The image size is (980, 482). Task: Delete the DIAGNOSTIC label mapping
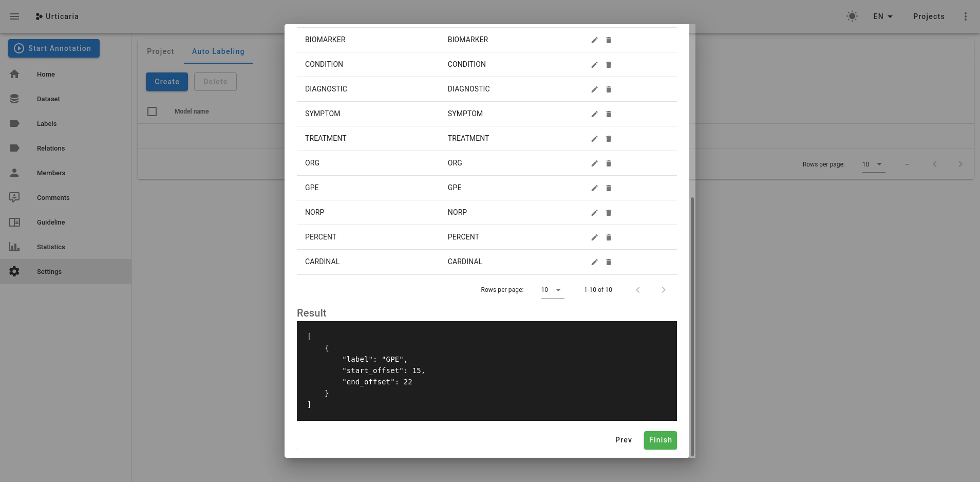[609, 89]
